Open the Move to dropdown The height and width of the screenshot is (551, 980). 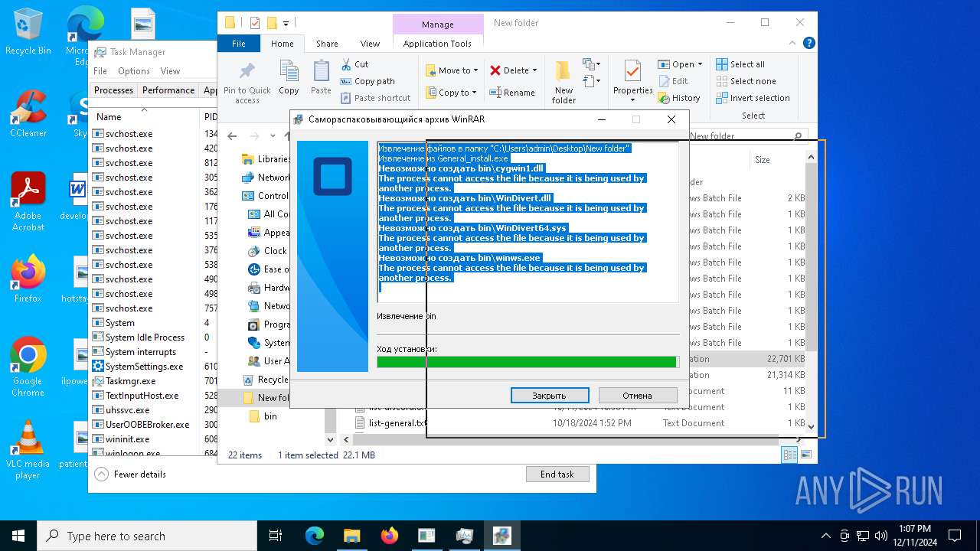pos(452,70)
